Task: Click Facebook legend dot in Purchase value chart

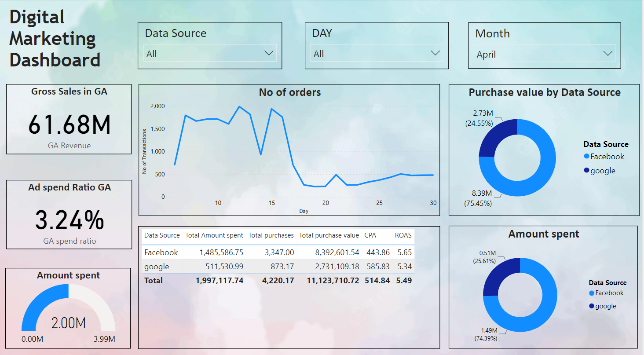Action: point(587,157)
